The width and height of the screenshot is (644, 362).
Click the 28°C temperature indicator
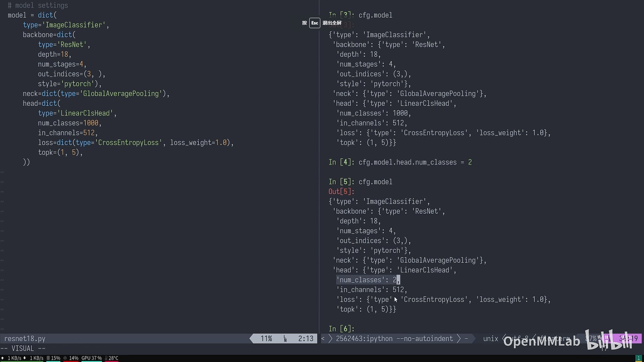tap(112, 358)
